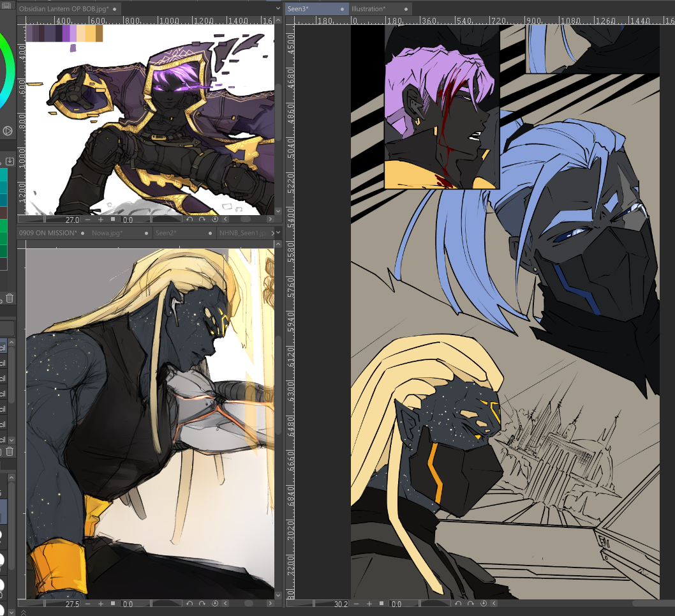Rotate 0909 ON MISSION canvas left
The height and width of the screenshot is (616, 675).
point(189,603)
